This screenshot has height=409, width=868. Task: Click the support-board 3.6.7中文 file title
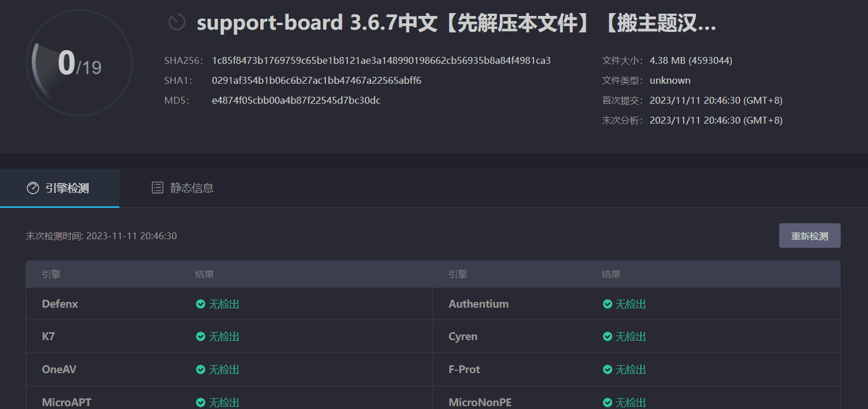(456, 23)
